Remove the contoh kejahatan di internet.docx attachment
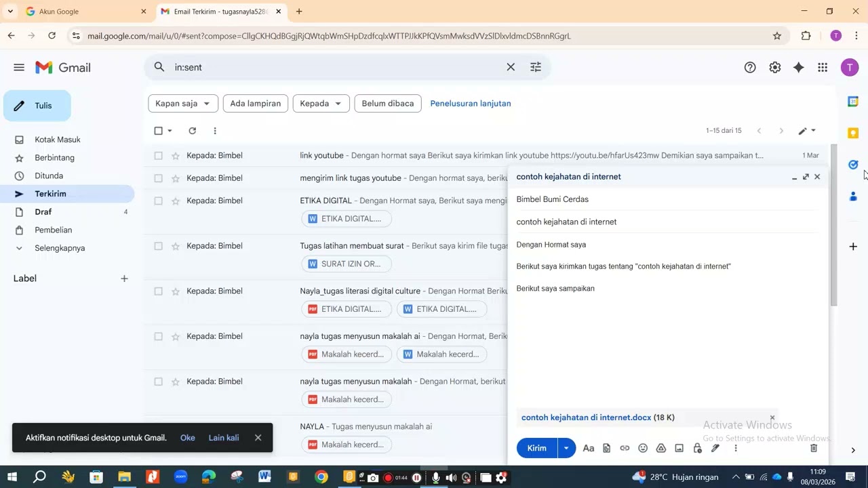This screenshot has height=488, width=868. coord(772,418)
